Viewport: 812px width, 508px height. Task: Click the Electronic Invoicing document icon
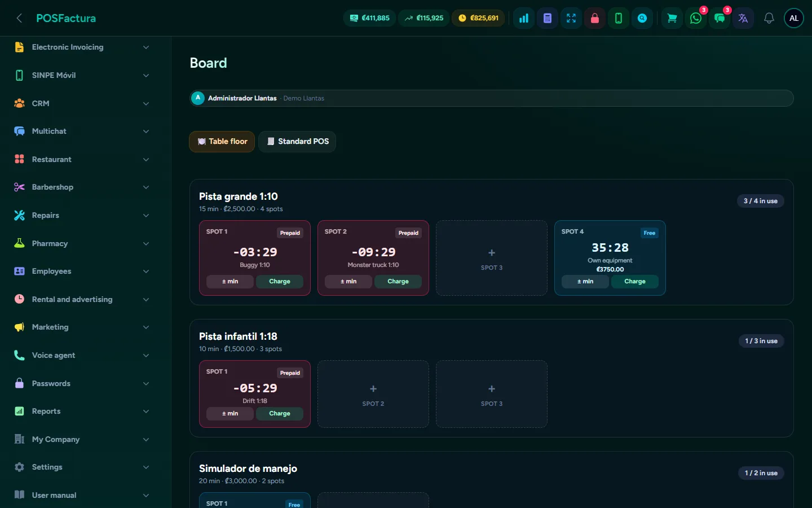pyautogui.click(x=19, y=47)
